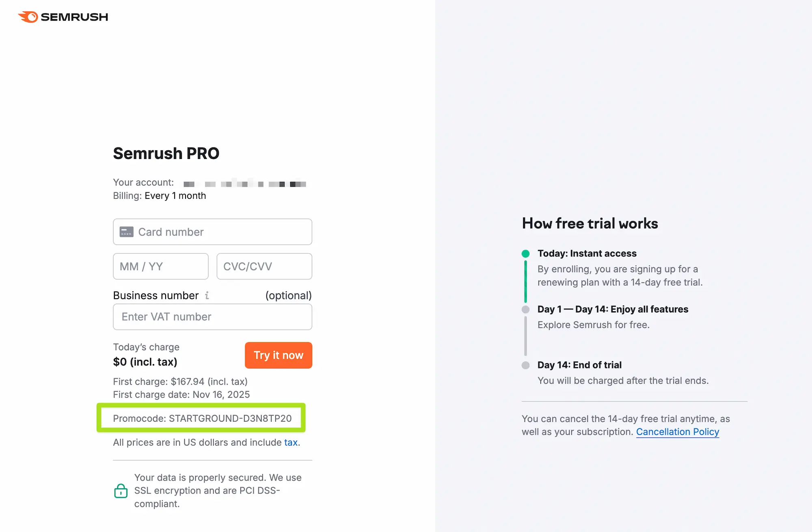Click the credit card icon in card field
The height and width of the screenshot is (532, 812).
[x=126, y=232]
